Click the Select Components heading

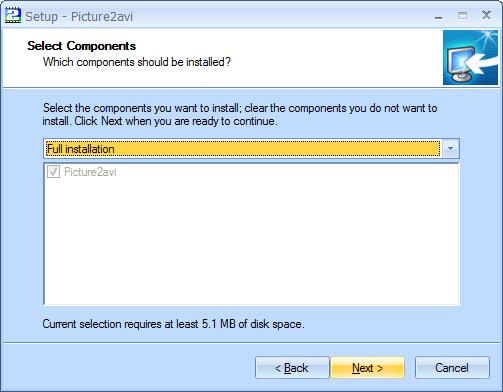82,46
